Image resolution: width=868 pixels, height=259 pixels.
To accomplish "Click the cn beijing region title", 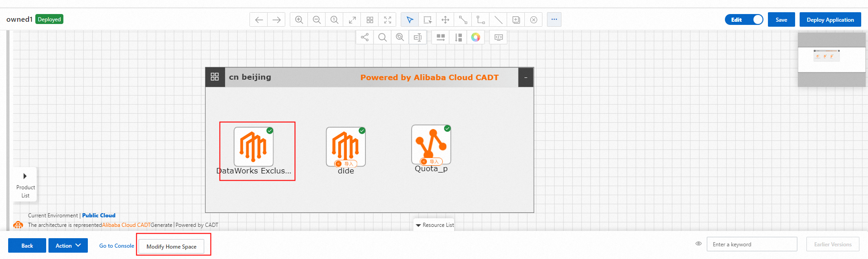I will point(250,77).
